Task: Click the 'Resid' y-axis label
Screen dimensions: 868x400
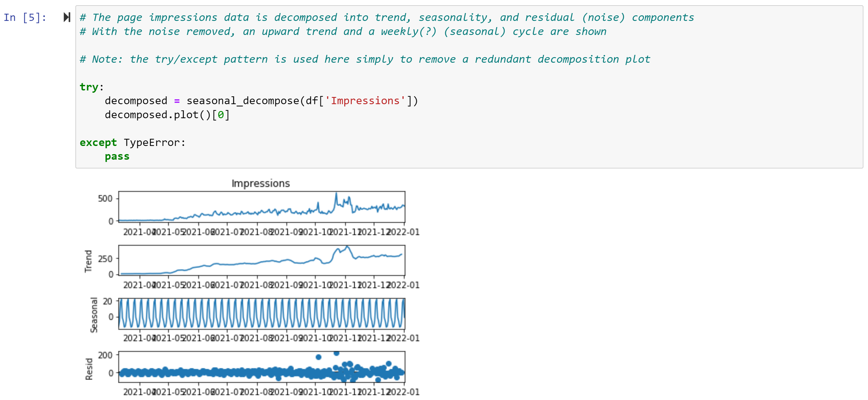Action: [x=89, y=369]
